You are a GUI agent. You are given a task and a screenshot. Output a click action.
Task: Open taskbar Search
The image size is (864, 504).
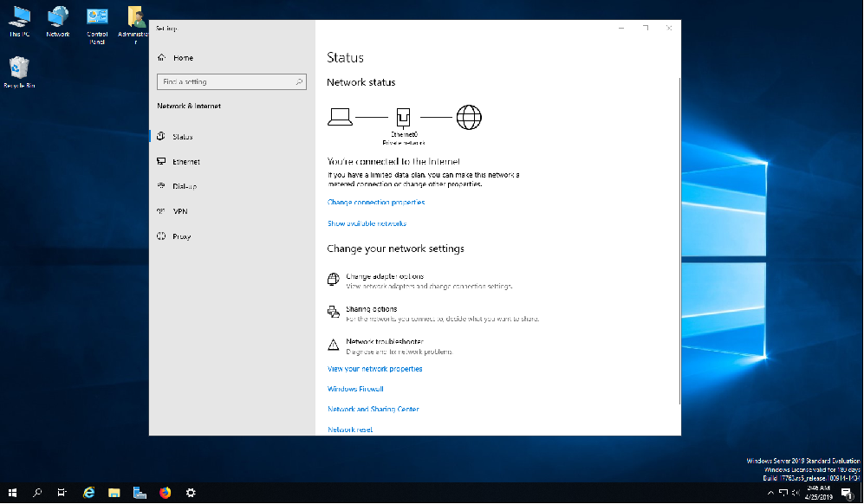point(37,493)
